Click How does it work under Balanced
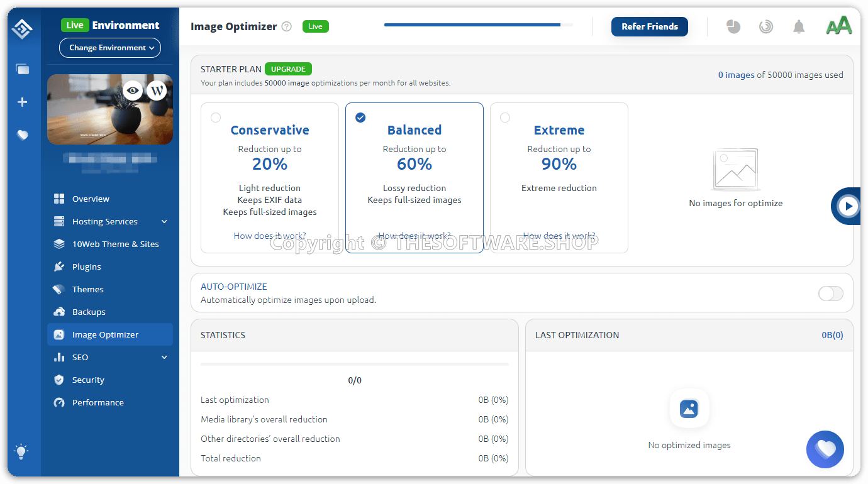 415,236
